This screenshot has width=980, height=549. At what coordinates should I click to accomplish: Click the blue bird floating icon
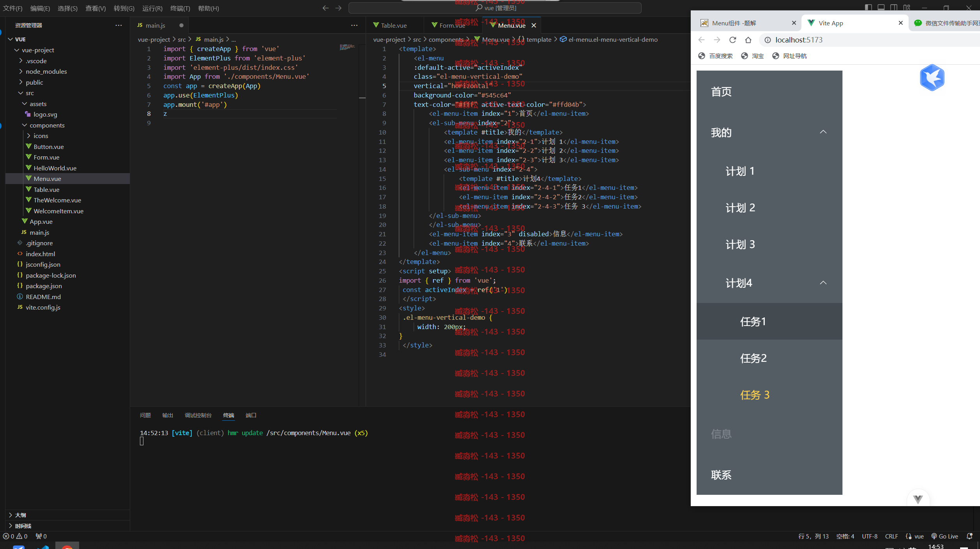(932, 78)
